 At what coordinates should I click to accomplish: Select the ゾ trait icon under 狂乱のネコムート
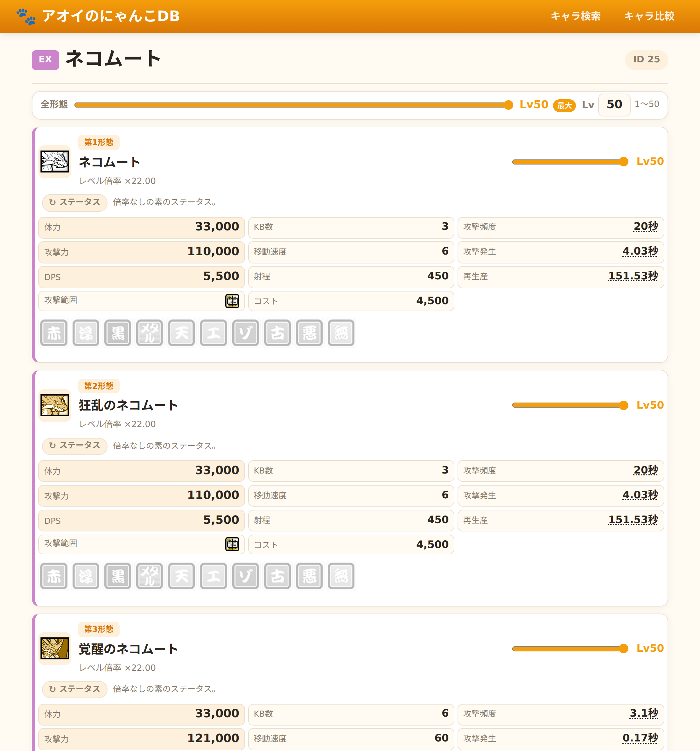246,576
